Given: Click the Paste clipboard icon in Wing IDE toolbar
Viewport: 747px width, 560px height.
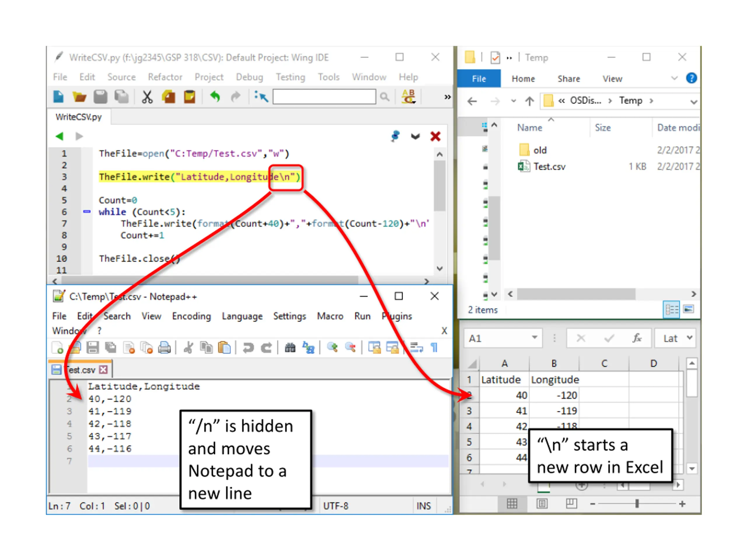Looking at the screenshot, I should pyautogui.click(x=189, y=97).
